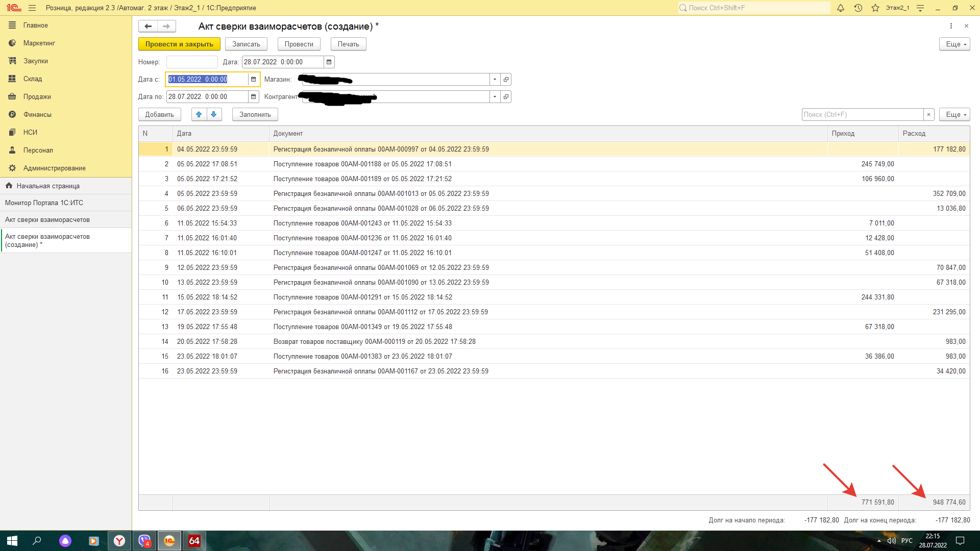Image resolution: width=980 pixels, height=551 pixels.
Task: Open calendar picker for Дата с field
Action: 253,79
